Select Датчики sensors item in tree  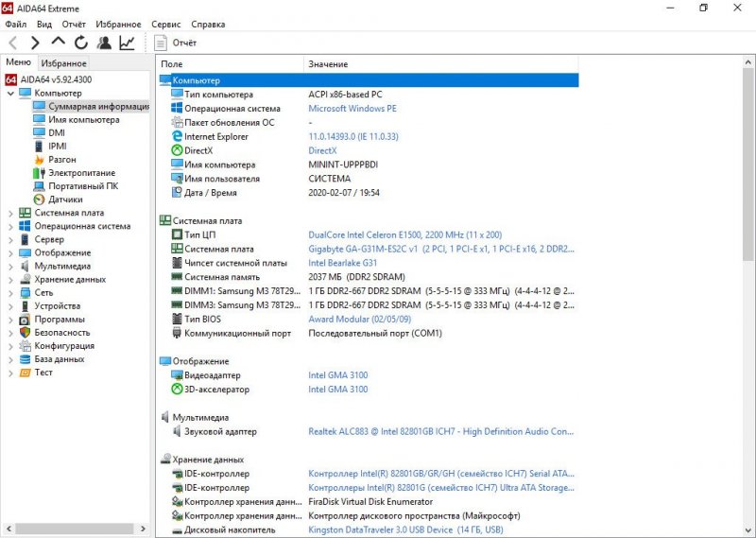65,200
